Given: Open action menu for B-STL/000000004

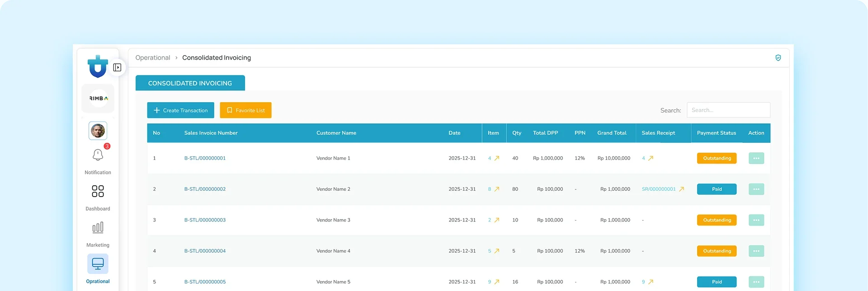Looking at the screenshot, I should pyautogui.click(x=756, y=251).
